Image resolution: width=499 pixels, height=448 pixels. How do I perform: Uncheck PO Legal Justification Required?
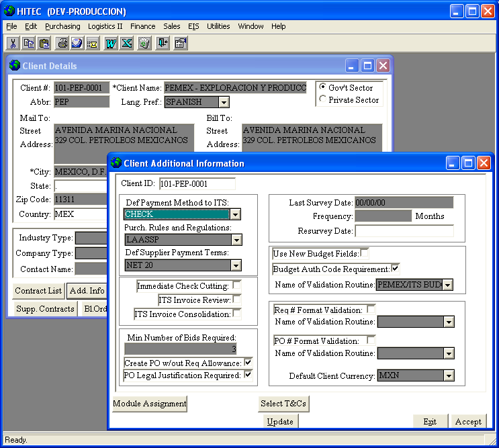[x=248, y=375]
